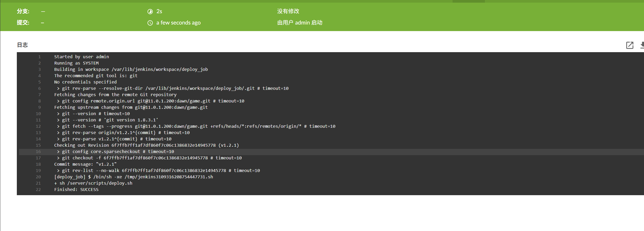Select '+ sh /server/scripts/deploy.sh' line
This screenshot has height=231, width=644.
[93, 183]
